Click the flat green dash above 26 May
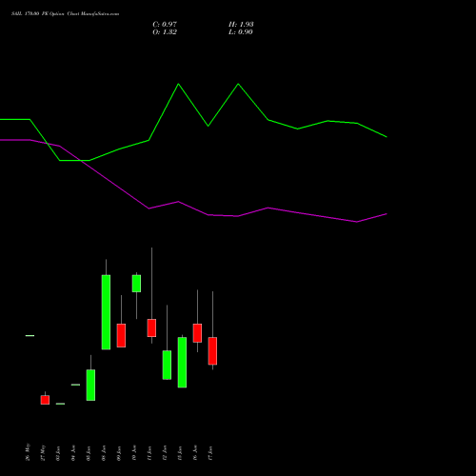Image resolution: width=476 pixels, height=476 pixels. [30, 335]
